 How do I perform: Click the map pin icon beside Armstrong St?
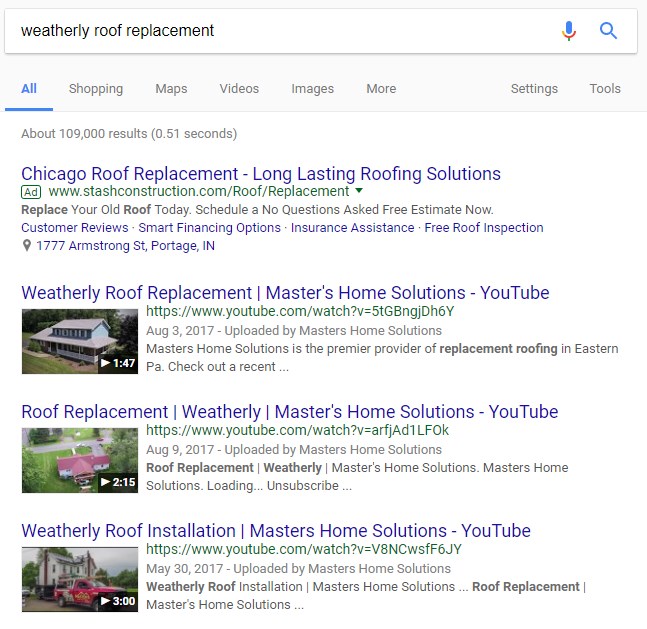[x=27, y=246]
